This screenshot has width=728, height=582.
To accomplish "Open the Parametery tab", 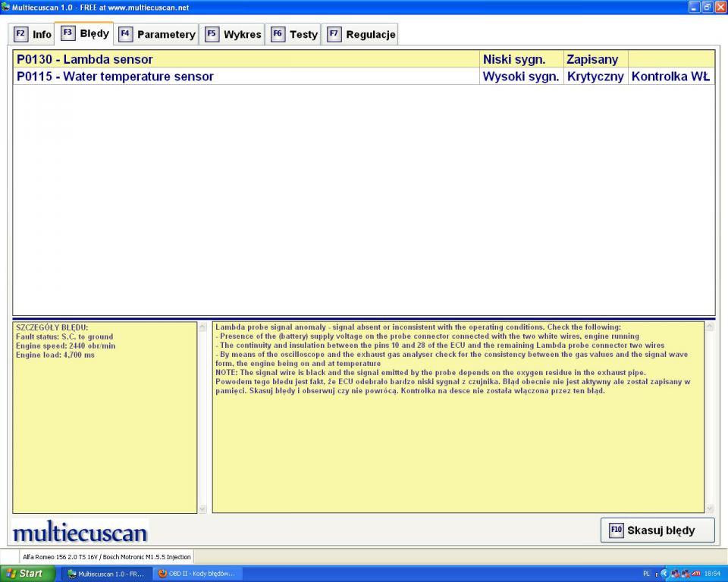I will click(157, 34).
